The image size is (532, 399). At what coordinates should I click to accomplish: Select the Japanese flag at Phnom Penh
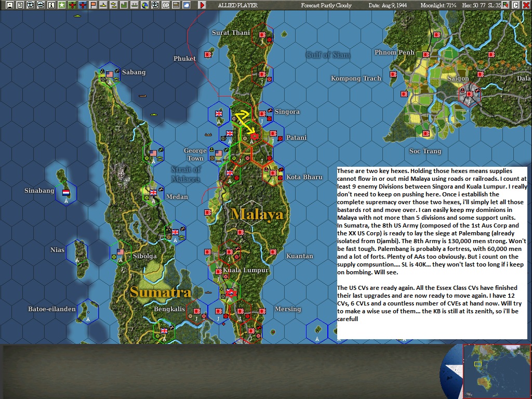click(x=426, y=54)
